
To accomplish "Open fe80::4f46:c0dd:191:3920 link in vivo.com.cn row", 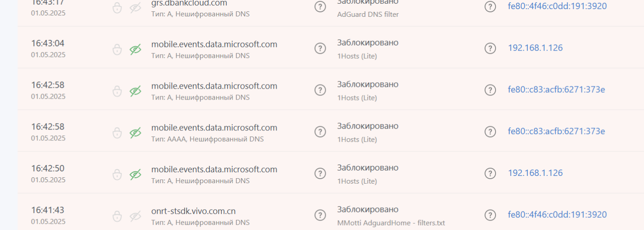I will coord(557,215).
